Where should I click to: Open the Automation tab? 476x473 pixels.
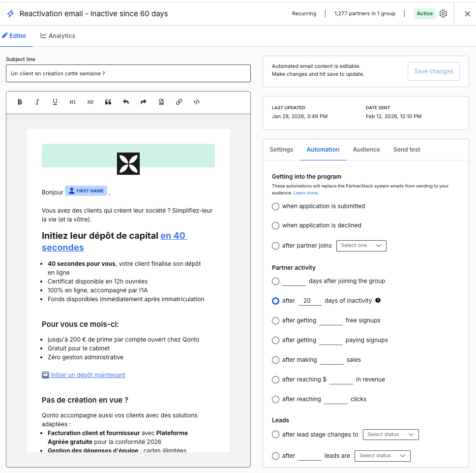click(x=323, y=150)
